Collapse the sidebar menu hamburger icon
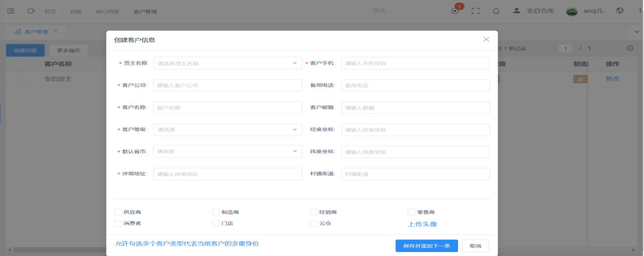This screenshot has height=256, width=644. click(x=10, y=11)
